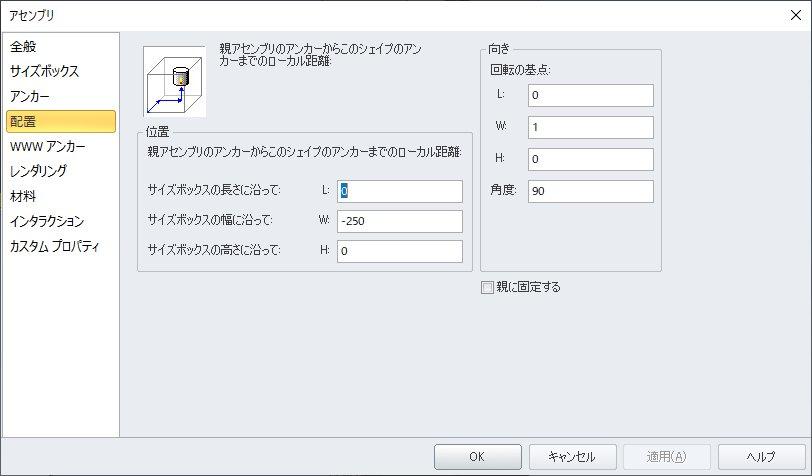Select サイズボックス in the sidebar

[44, 72]
